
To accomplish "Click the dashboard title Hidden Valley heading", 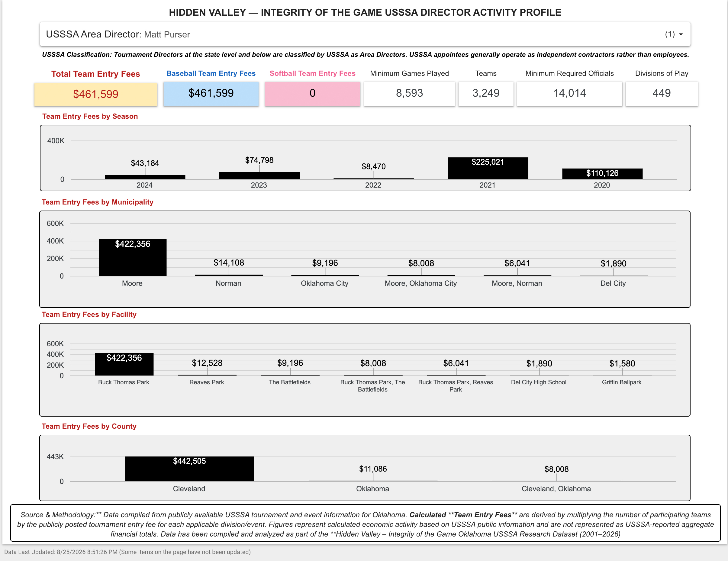I will point(365,12).
